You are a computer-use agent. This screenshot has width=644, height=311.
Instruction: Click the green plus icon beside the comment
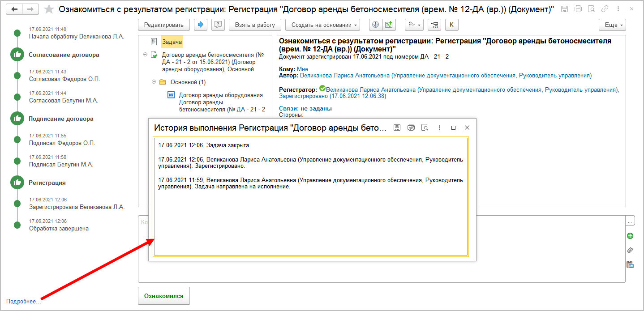[x=630, y=236]
